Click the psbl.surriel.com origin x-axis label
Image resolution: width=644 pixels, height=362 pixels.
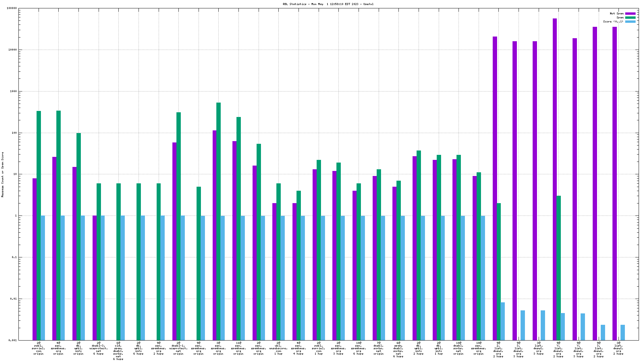point(39,348)
